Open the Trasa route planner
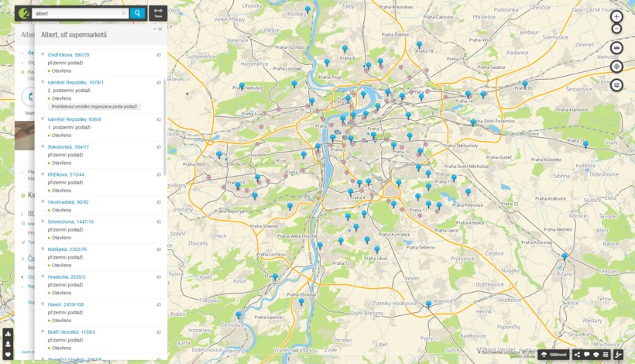The height and width of the screenshot is (364, 635). [158, 13]
